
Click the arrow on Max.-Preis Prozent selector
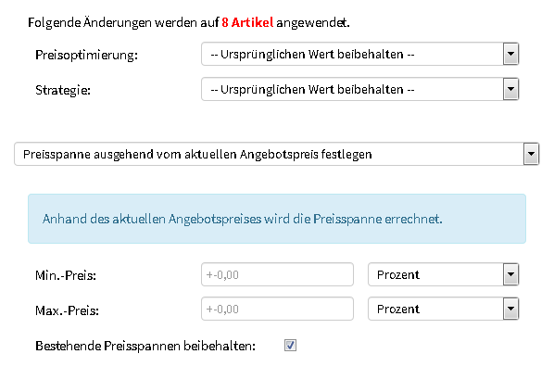coord(510,309)
